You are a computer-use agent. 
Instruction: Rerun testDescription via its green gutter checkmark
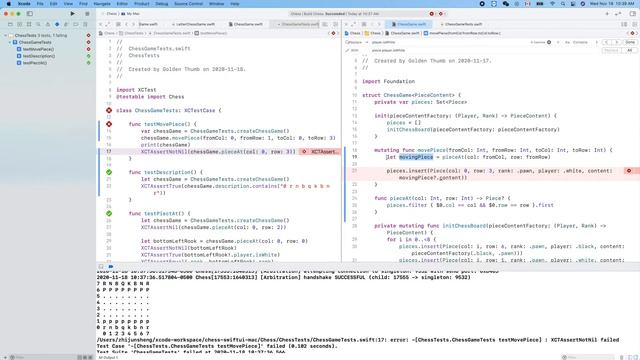coord(109,172)
